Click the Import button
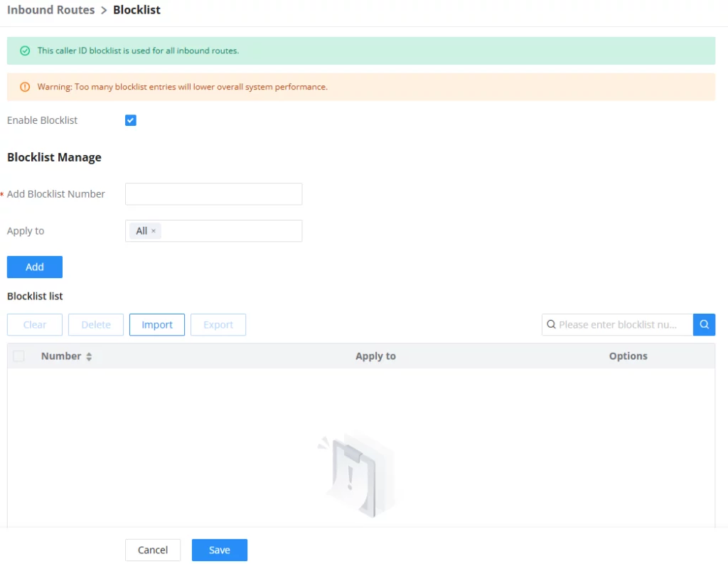The height and width of the screenshot is (564, 728). (157, 324)
